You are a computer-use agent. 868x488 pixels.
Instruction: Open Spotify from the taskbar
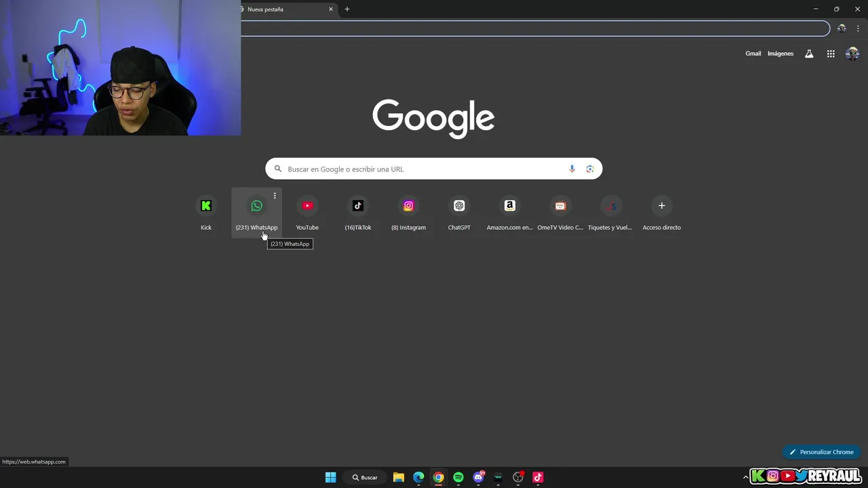[458, 477]
